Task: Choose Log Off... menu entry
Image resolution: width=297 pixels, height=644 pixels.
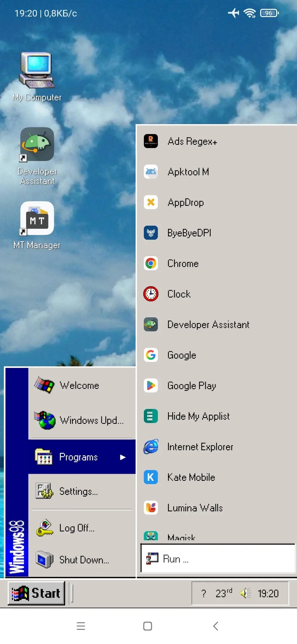Action: click(77, 528)
